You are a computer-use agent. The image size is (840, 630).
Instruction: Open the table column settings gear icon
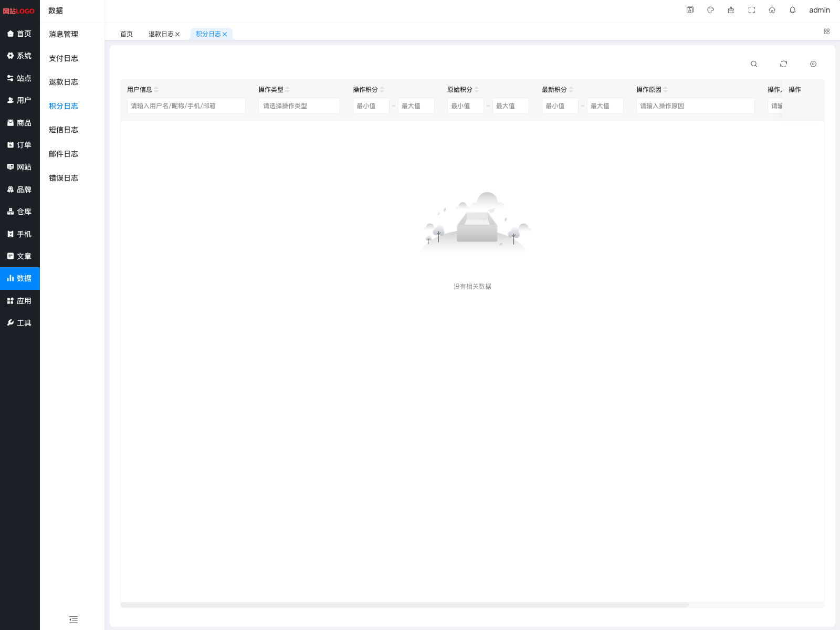click(x=813, y=64)
